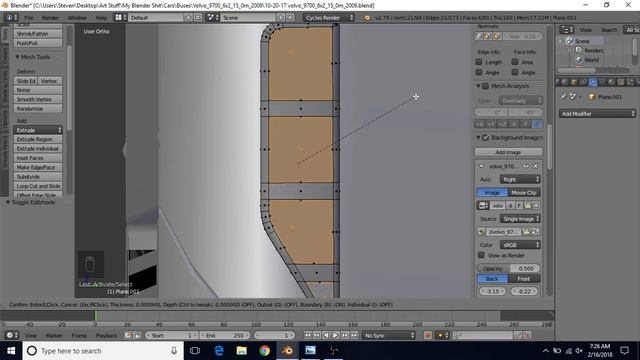Open the Playback menu in timeline
This screenshot has width=640, height=360.
point(106,335)
